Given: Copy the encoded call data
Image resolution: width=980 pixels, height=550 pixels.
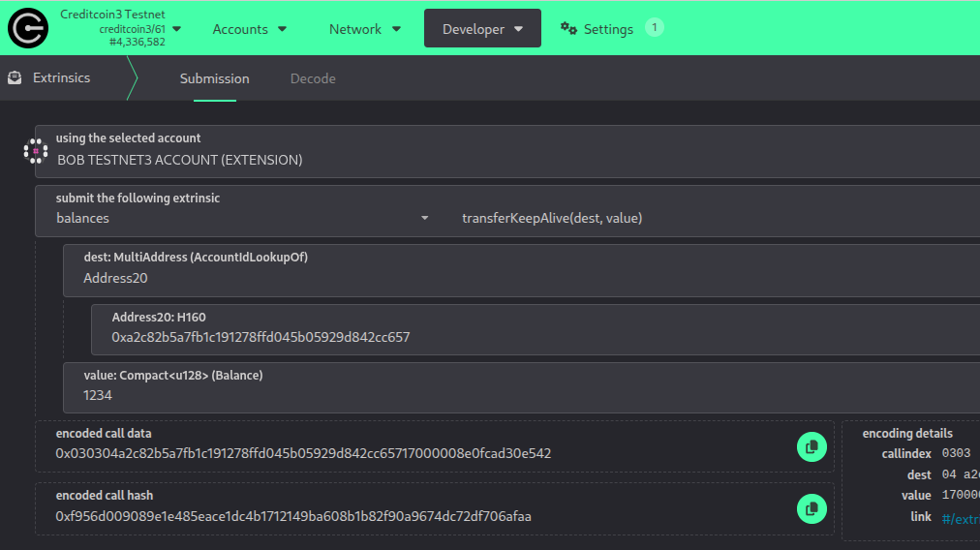Looking at the screenshot, I should coord(811,446).
